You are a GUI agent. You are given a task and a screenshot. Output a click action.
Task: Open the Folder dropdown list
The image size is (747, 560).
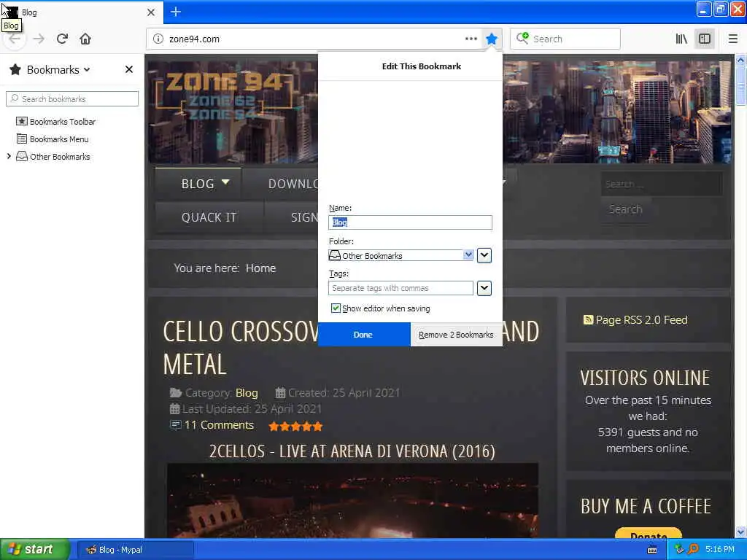(x=400, y=255)
